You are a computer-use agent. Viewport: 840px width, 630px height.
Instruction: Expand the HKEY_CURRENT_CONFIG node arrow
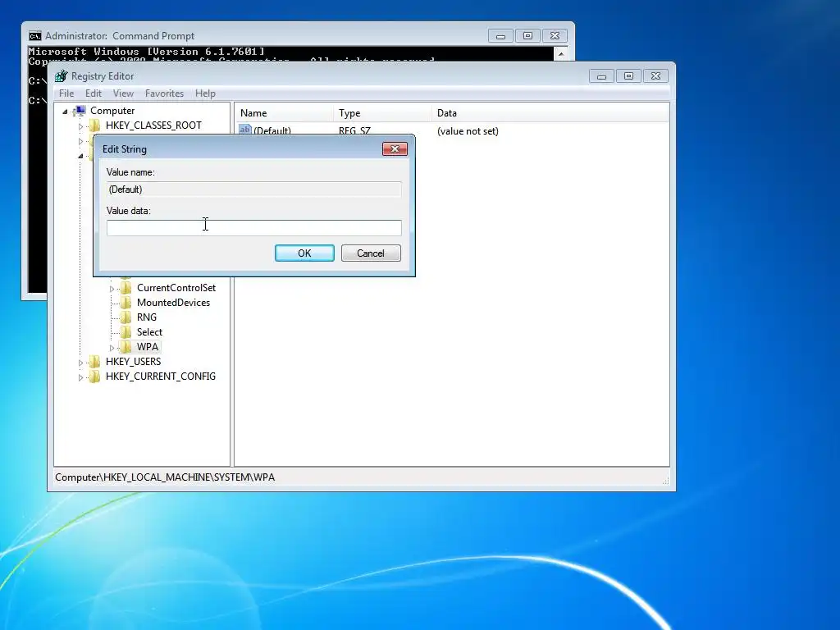(81, 377)
